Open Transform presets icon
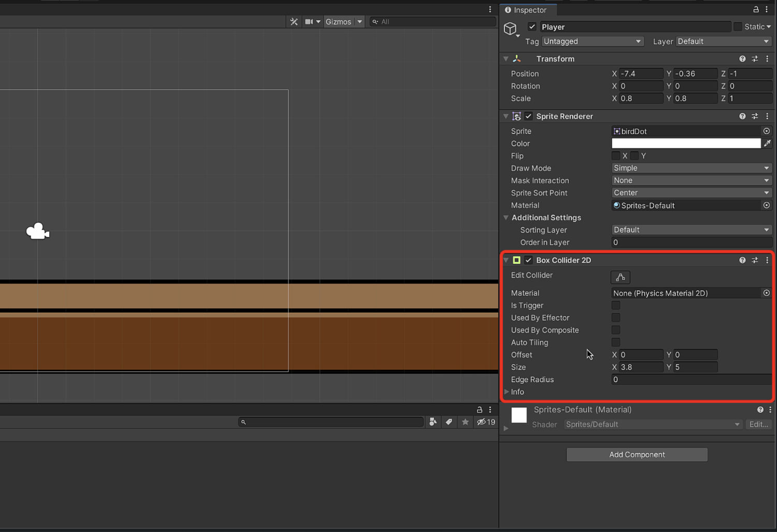Image resolution: width=777 pixels, height=532 pixels. tap(755, 59)
